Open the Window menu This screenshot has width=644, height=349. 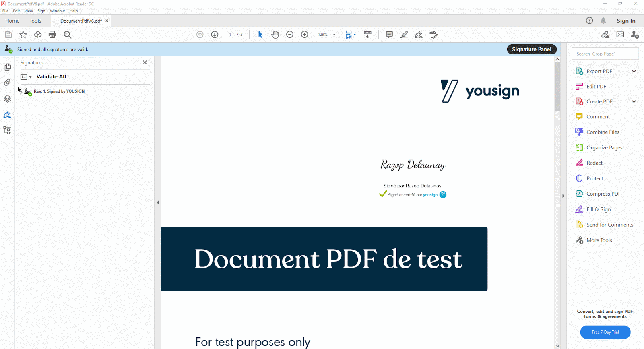pos(57,11)
